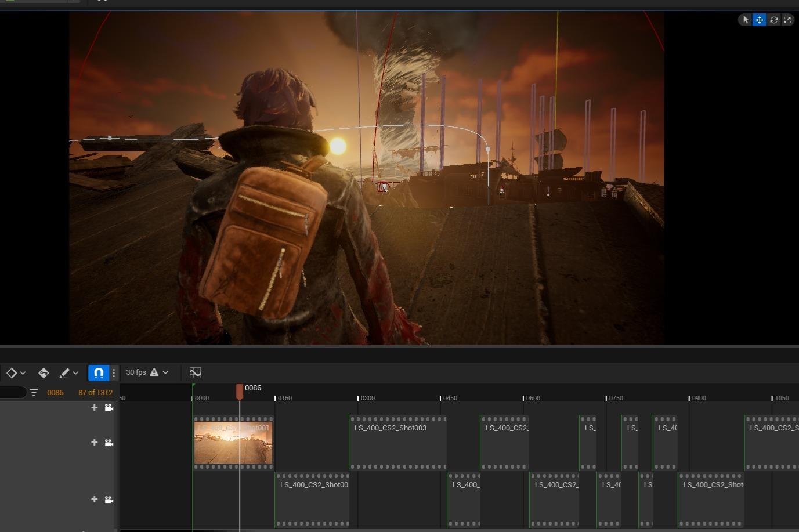Toggle the magnet snapping button

pos(98,372)
